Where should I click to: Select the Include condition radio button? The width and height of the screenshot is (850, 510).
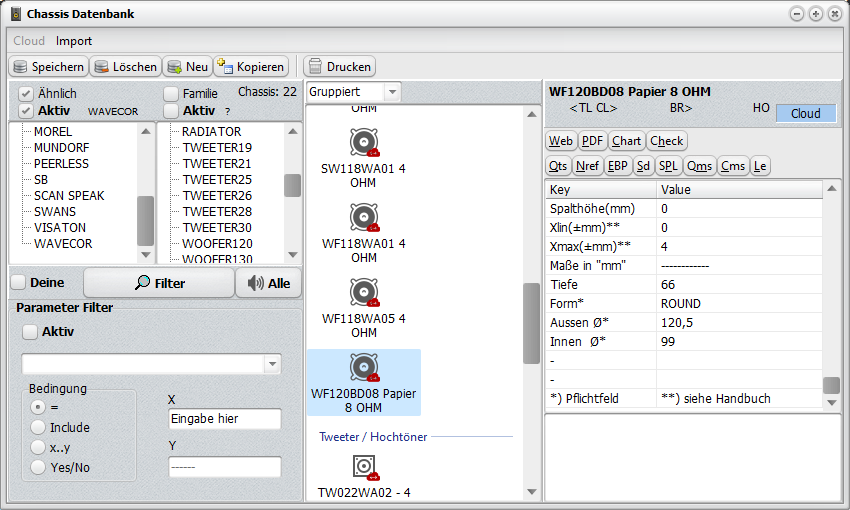point(38,427)
